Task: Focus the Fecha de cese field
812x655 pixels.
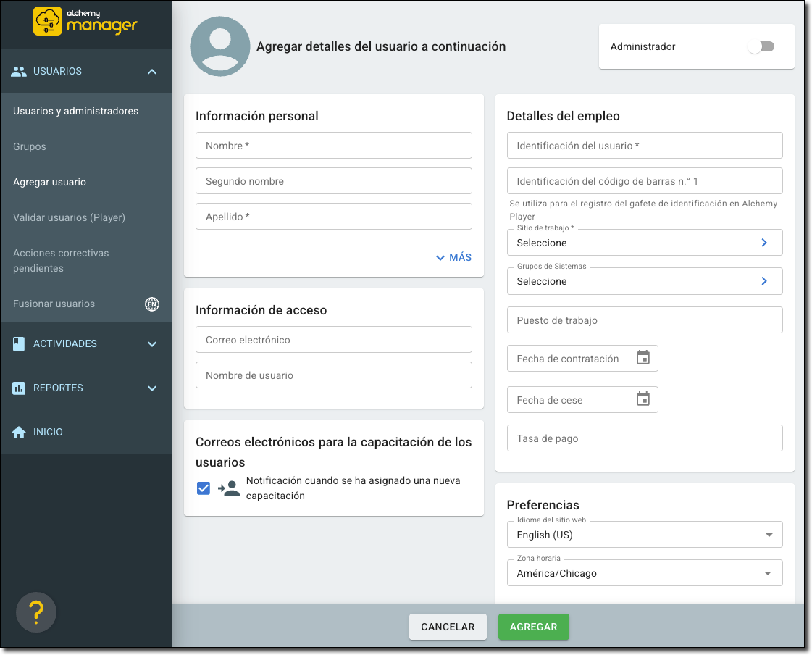Action: pyautogui.click(x=582, y=399)
